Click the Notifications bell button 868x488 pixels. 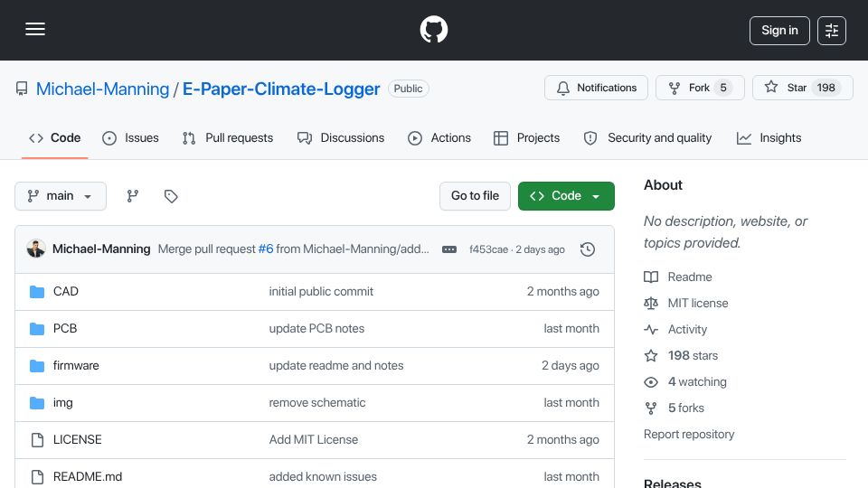596,88
